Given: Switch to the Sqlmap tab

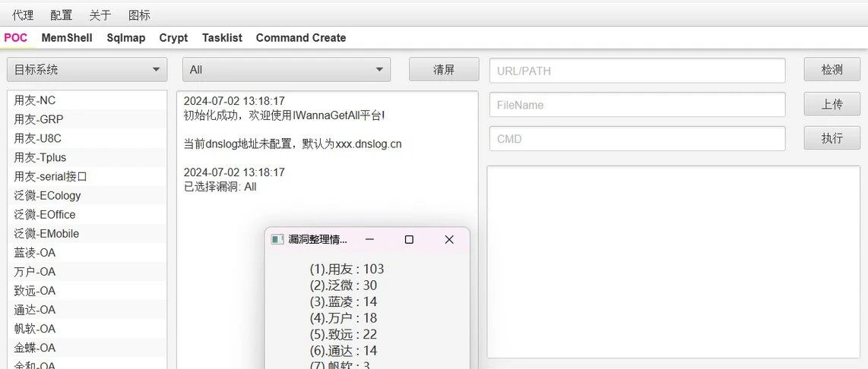Looking at the screenshot, I should point(126,38).
